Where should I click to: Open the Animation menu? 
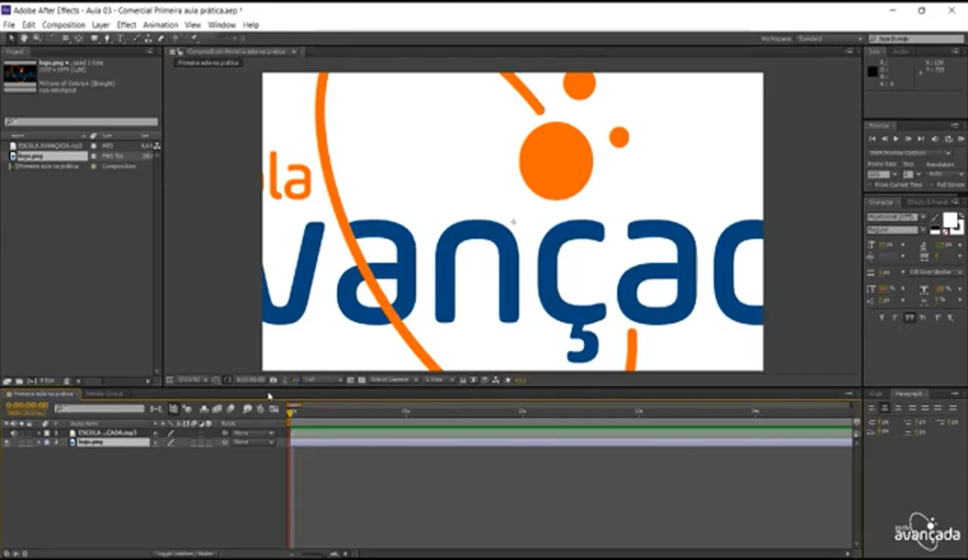[x=160, y=25]
